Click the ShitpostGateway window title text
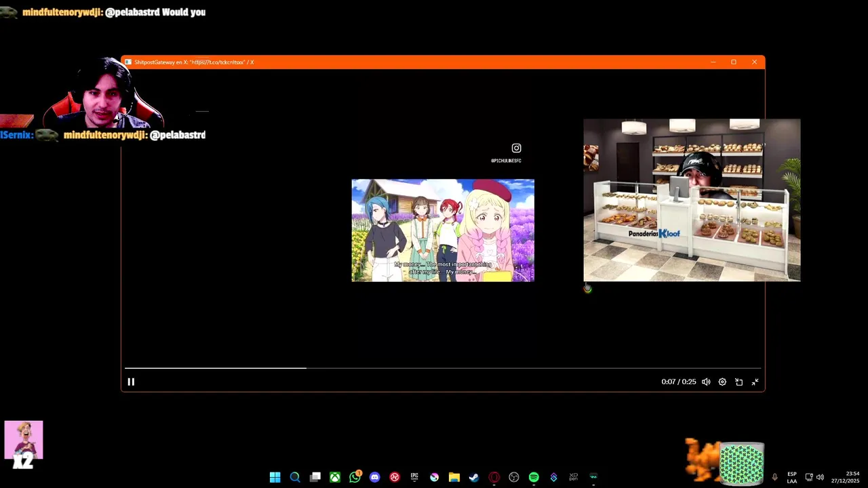868x488 pixels. click(x=194, y=62)
